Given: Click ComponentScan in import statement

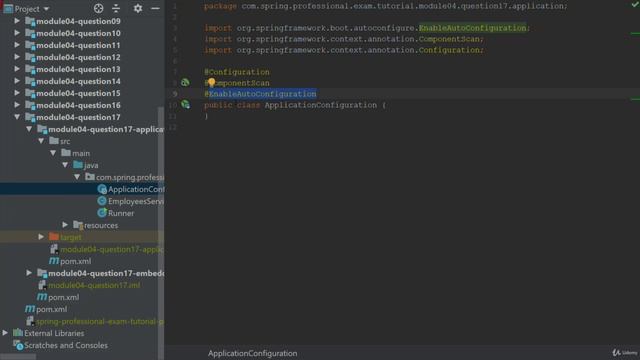Looking at the screenshot, I should pyautogui.click(x=449, y=39).
